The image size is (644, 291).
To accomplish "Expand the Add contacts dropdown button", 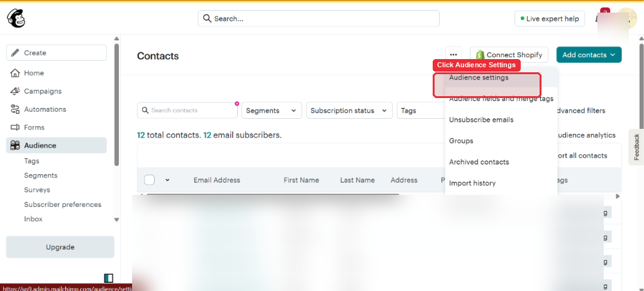I will tap(589, 55).
